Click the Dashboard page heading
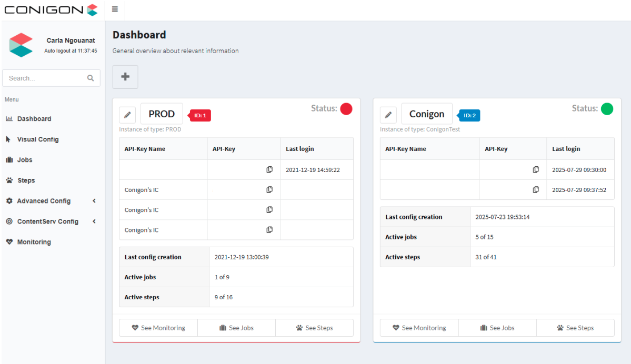The width and height of the screenshot is (631, 364). pos(139,35)
